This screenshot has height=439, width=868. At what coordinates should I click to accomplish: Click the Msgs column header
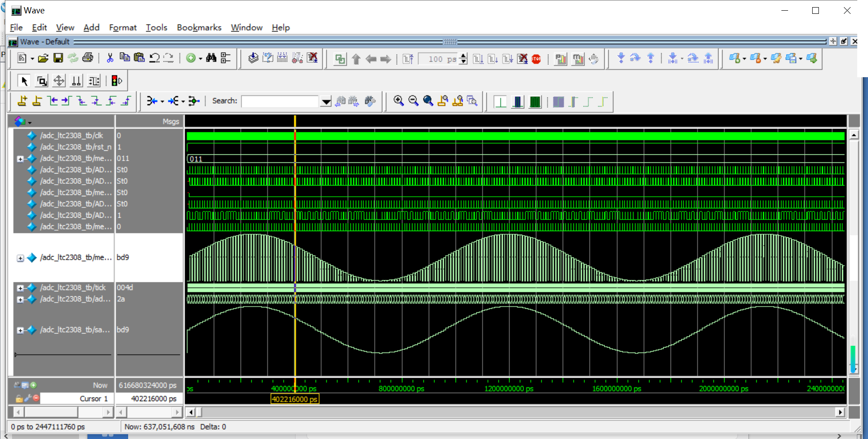[170, 121]
